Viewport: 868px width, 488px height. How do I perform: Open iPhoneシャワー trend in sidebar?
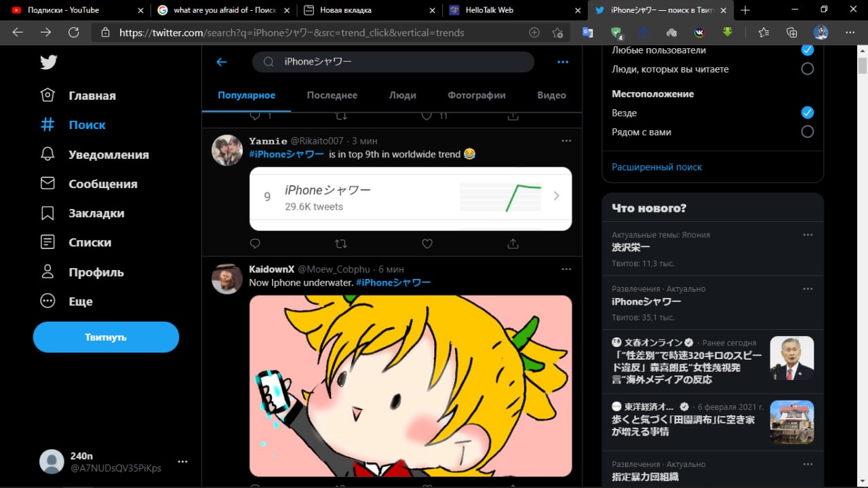coord(646,301)
